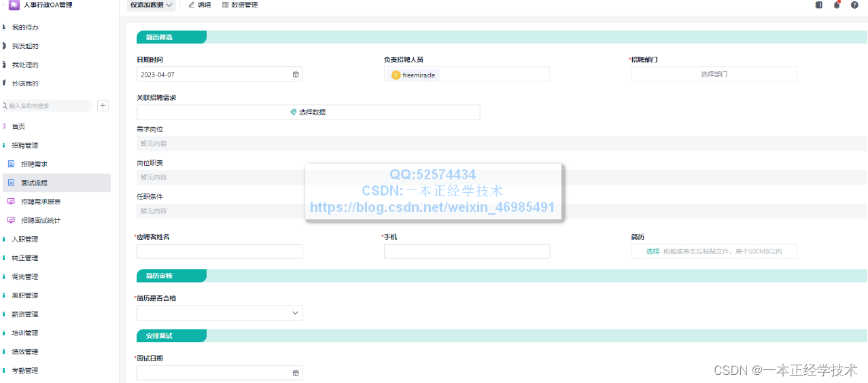The width and height of the screenshot is (868, 383).
Task: Click 选择部门 to pick recruiting department
Action: pos(714,74)
